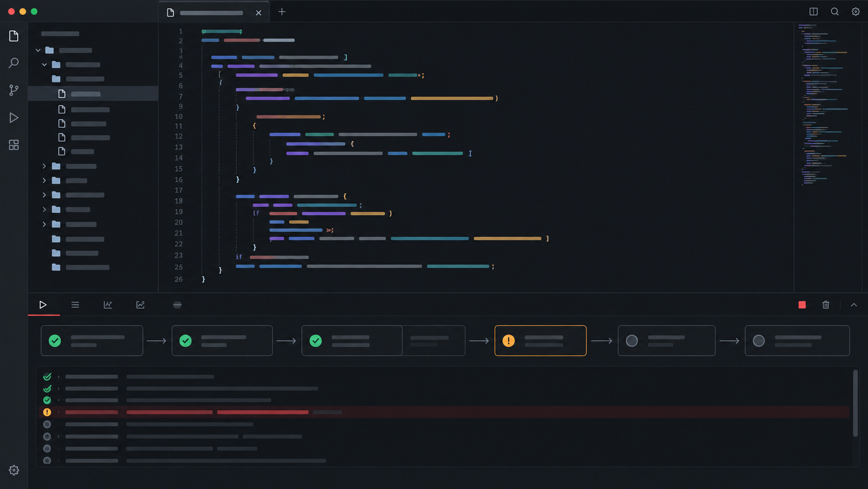Add a new editor tab with the plus icon
This screenshot has height=489, width=868.
(x=282, y=11)
